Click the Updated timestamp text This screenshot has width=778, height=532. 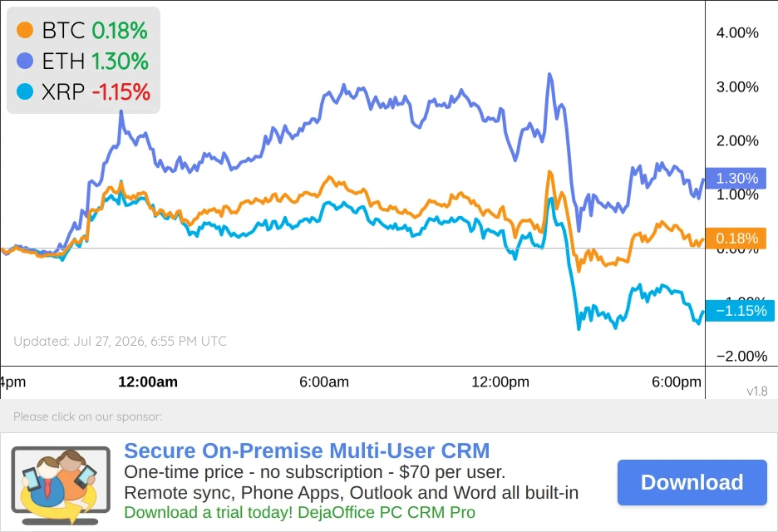(x=120, y=341)
